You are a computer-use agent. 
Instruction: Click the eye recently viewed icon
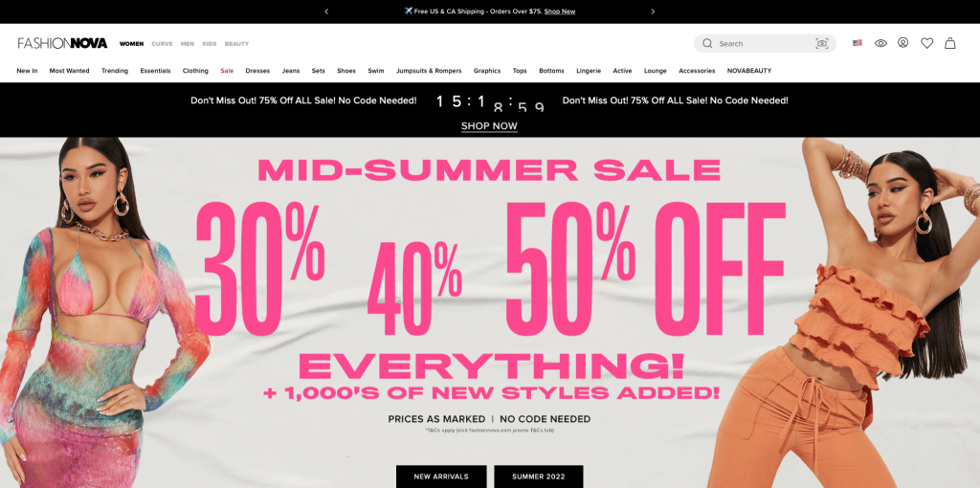(x=880, y=43)
